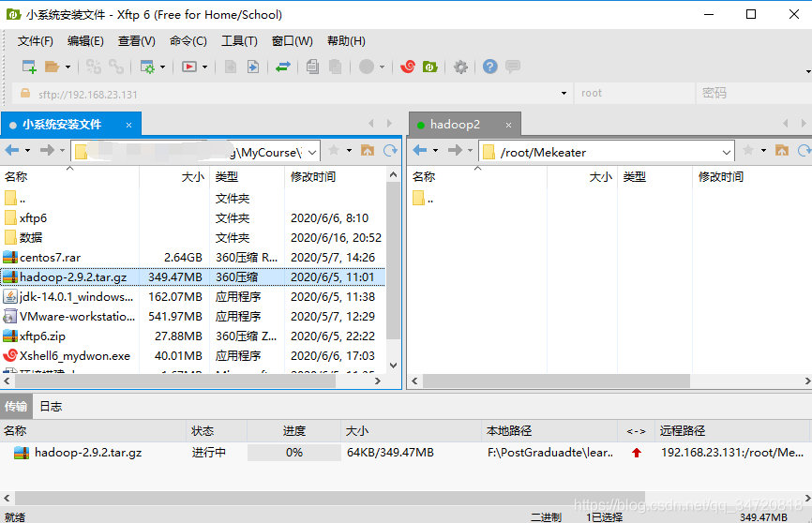Switch to the 日志 log tab
Image resolution: width=812 pixels, height=523 pixels.
click(x=51, y=407)
